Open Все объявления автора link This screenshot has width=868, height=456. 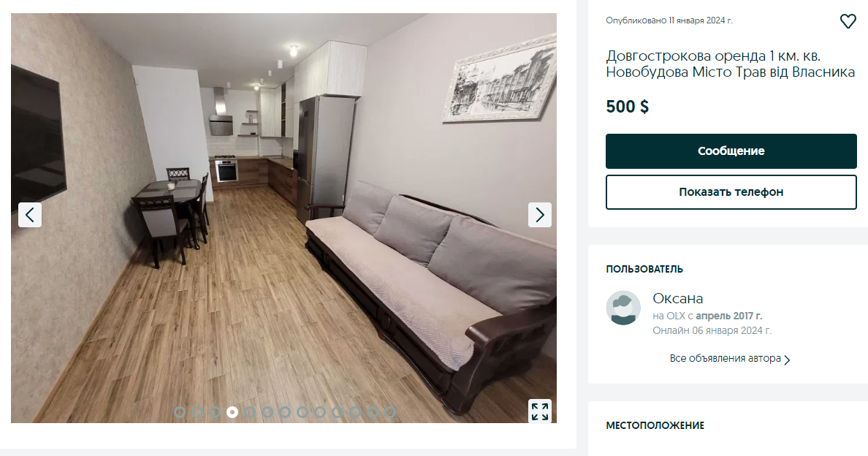(x=726, y=359)
